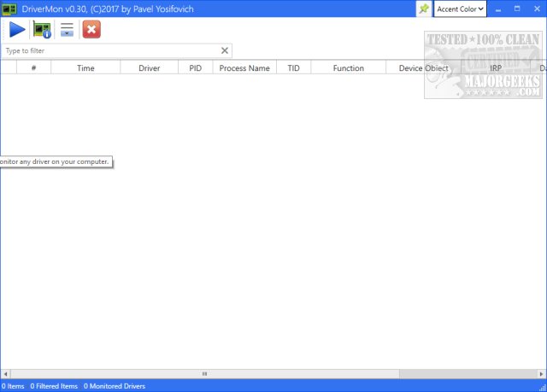Image resolution: width=547 pixels, height=392 pixels.
Task: Sort by the IRP column header
Action: pyautogui.click(x=496, y=67)
